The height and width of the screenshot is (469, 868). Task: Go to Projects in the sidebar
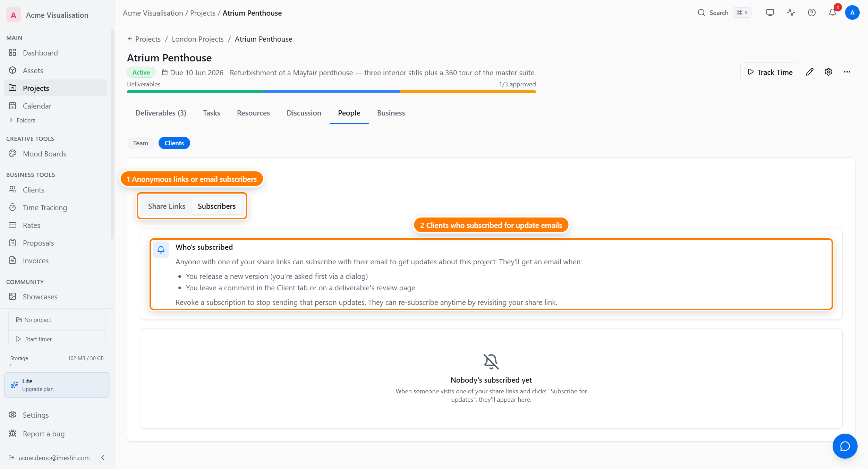(x=56, y=88)
